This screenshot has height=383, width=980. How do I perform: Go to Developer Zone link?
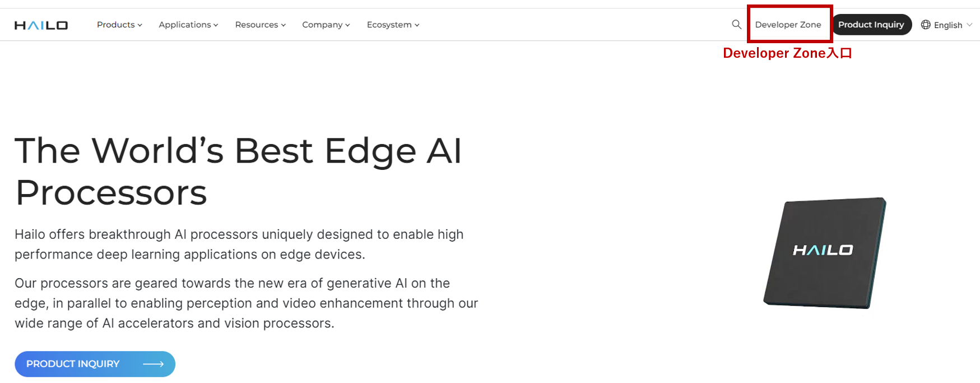[788, 25]
